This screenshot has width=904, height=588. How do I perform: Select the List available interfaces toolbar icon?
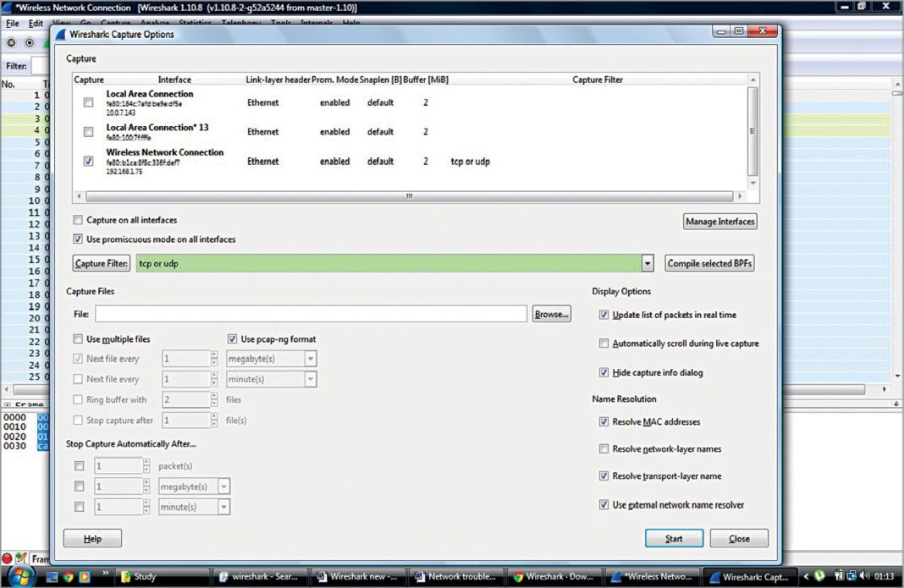(x=11, y=42)
